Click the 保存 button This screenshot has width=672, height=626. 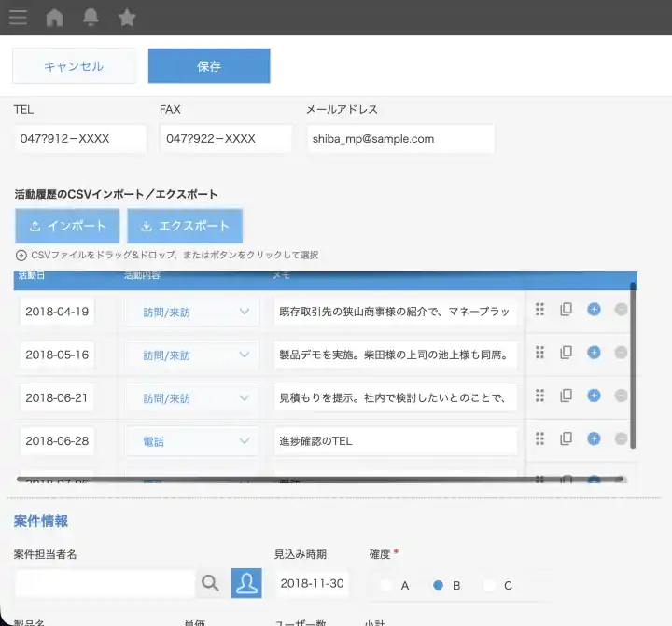tap(209, 66)
